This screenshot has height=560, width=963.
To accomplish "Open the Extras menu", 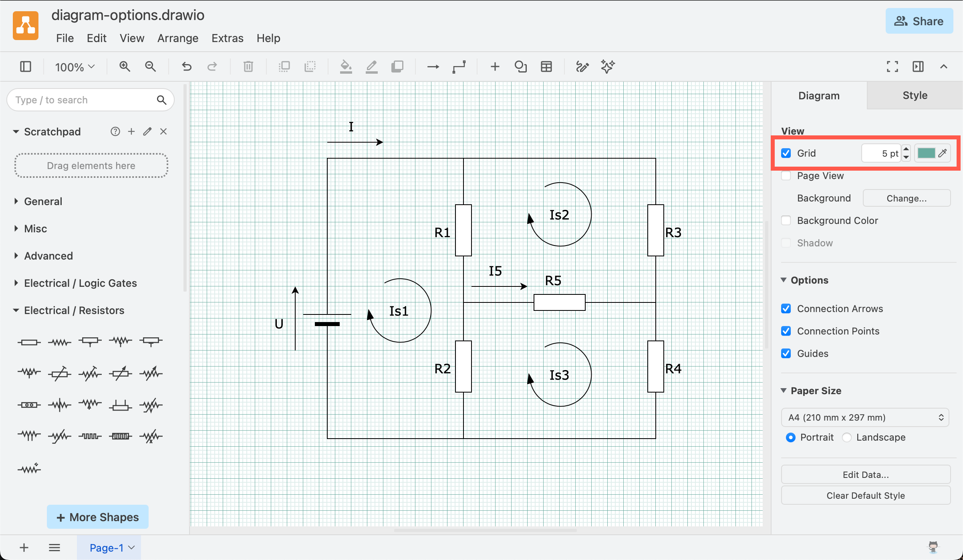I will pyautogui.click(x=228, y=38).
